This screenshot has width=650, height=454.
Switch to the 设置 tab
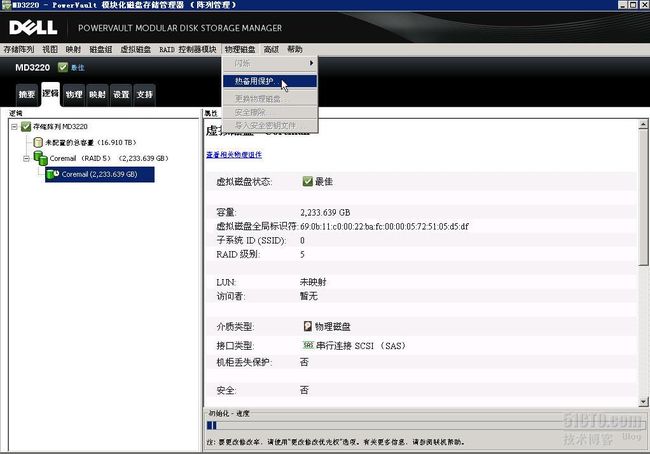(x=121, y=95)
